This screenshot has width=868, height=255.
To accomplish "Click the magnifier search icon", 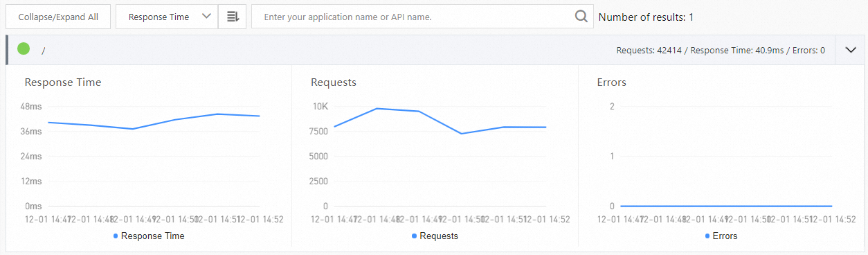I will 581,16.
